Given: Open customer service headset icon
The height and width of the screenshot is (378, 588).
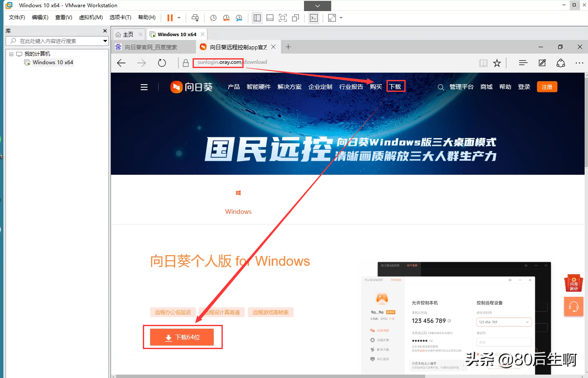Looking at the screenshot, I should click(574, 306).
